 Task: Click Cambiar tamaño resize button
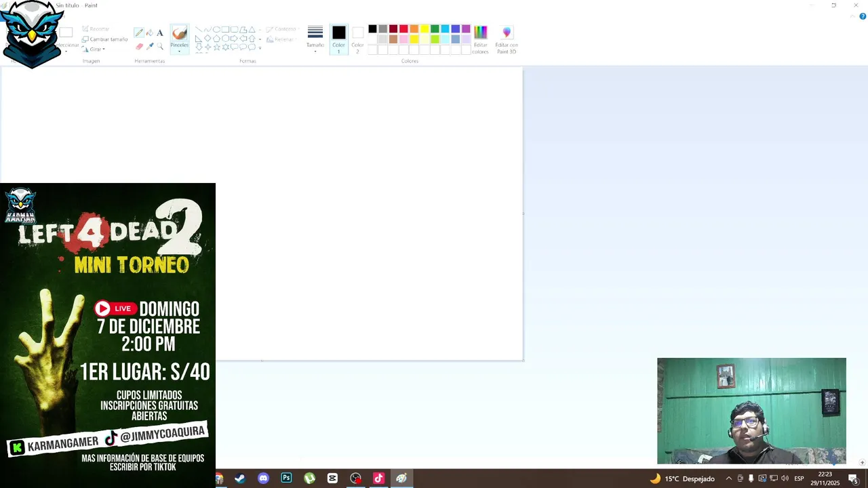pos(104,39)
